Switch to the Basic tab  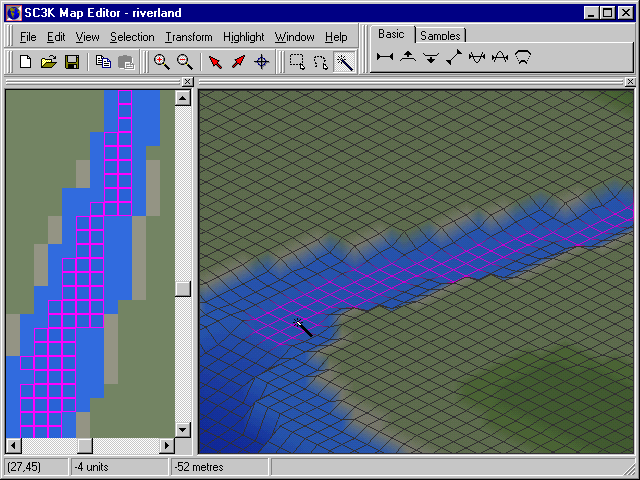[x=391, y=34]
